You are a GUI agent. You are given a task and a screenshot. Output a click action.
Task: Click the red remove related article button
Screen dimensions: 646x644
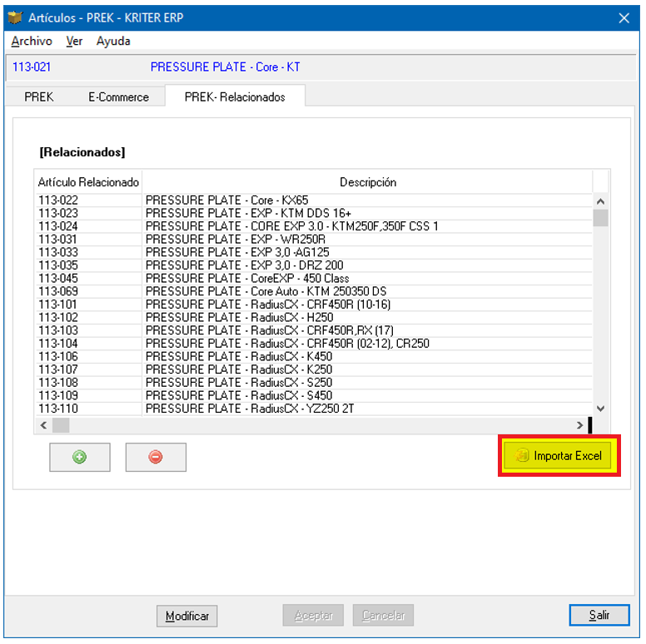click(x=156, y=457)
